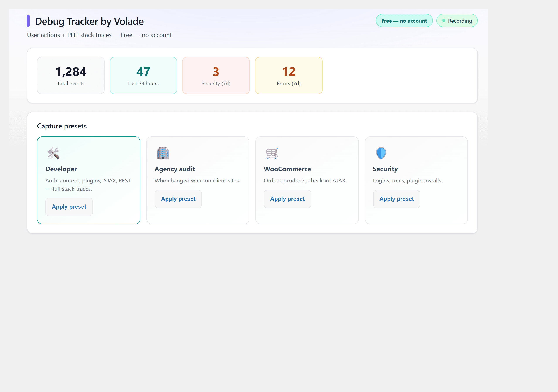This screenshot has width=558, height=392.
Task: Click the 'WooCommerce' preset title
Action: (x=287, y=169)
